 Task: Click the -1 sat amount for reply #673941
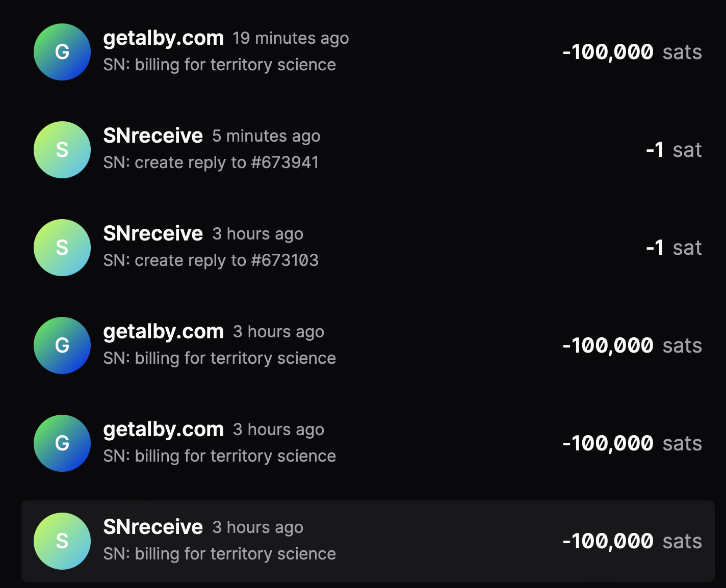click(674, 150)
